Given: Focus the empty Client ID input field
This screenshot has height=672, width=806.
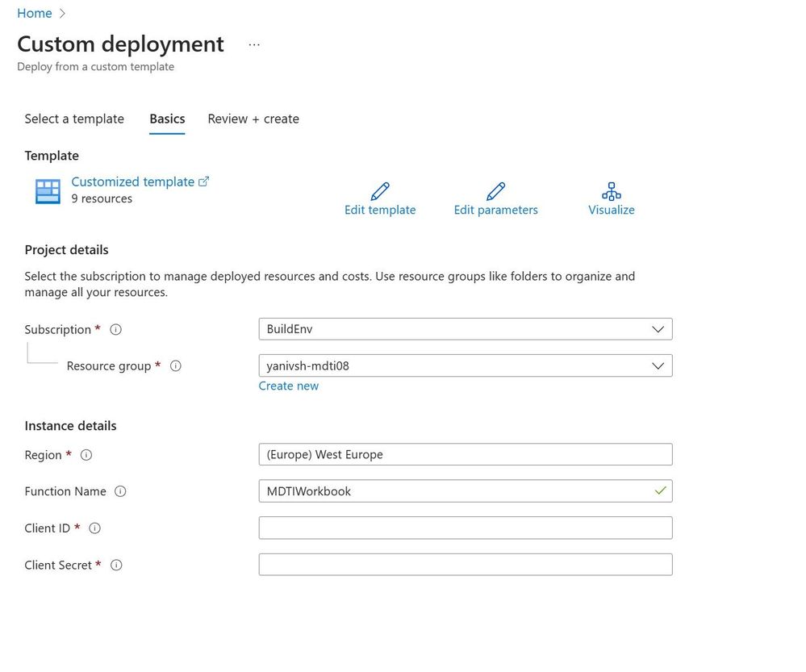Looking at the screenshot, I should tap(466, 528).
